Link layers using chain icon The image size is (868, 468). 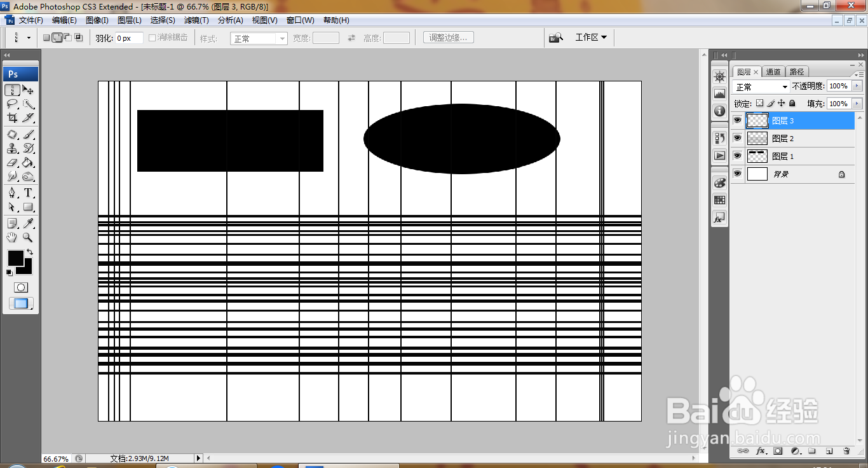(x=742, y=451)
